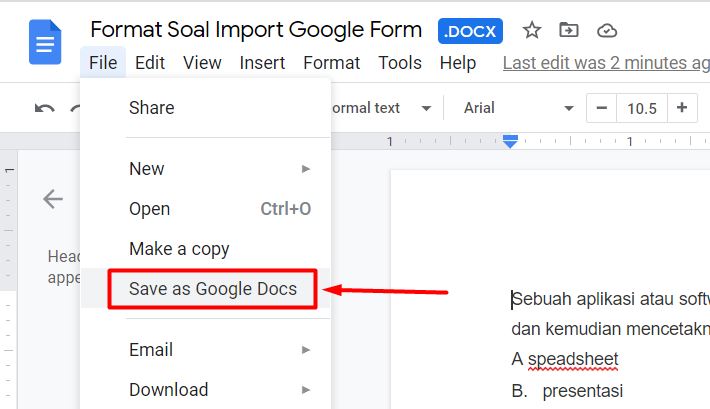This screenshot has width=710, height=409.
Task: Open the Arial font dropdown
Action: click(x=518, y=108)
